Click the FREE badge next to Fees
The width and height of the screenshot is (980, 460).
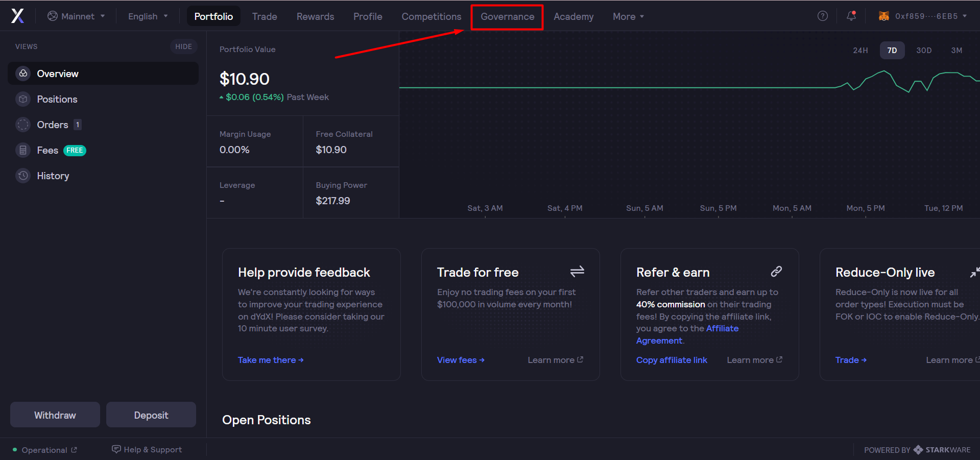click(75, 150)
